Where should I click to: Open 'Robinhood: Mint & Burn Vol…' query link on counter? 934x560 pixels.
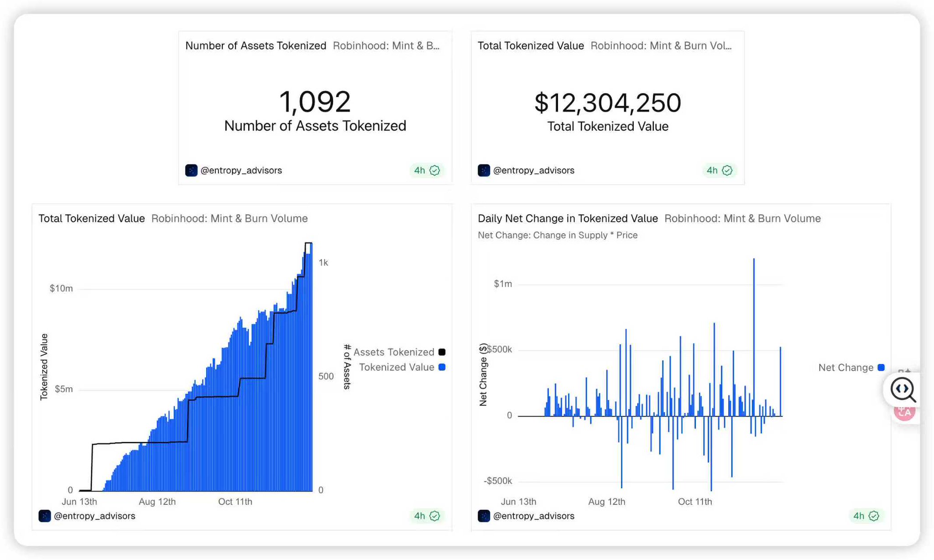click(661, 46)
